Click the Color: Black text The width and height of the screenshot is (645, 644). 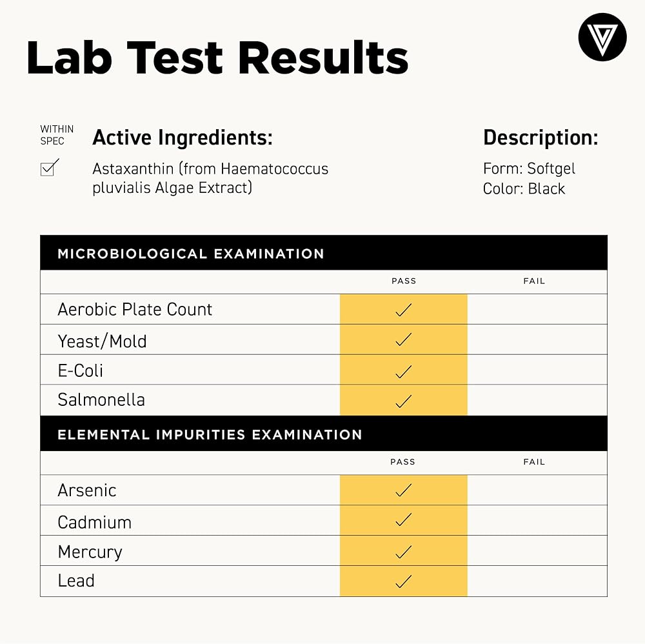click(524, 188)
